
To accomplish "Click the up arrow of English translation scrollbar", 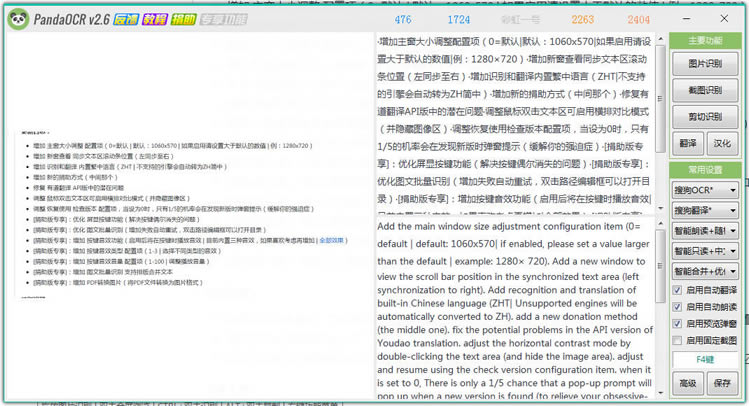I will 661,224.
